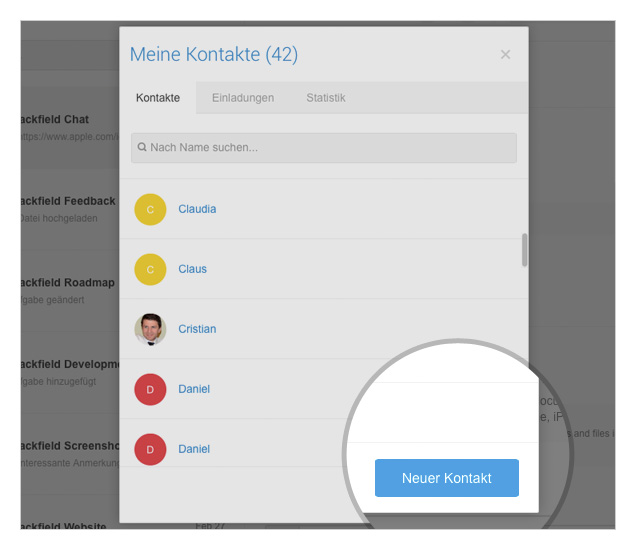
Task: Click Claus's yellow C avatar
Action: pos(150,269)
